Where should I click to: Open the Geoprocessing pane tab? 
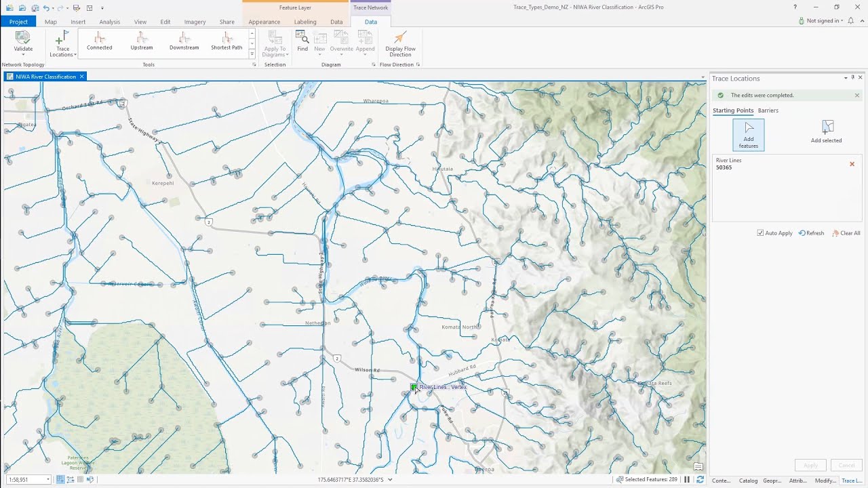pos(772,481)
